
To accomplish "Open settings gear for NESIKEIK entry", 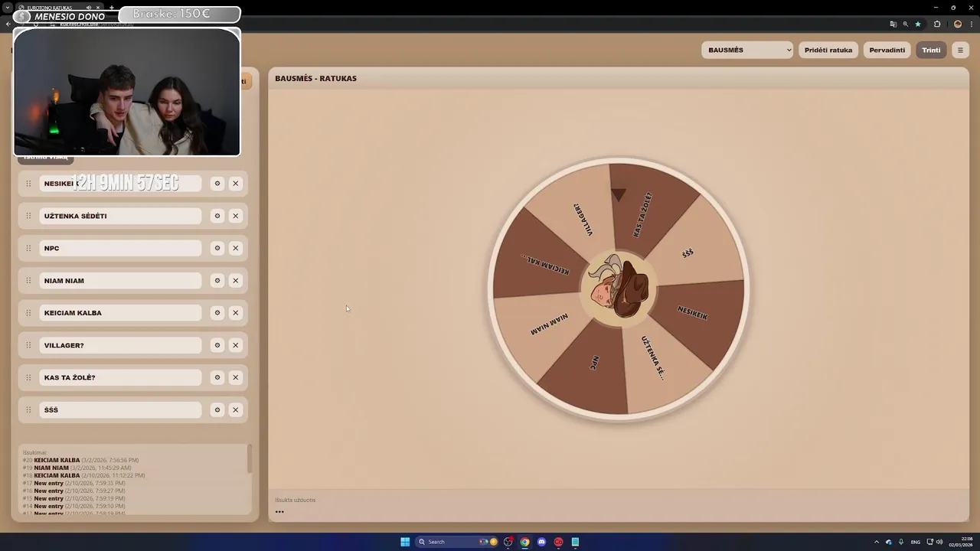I will (x=217, y=184).
